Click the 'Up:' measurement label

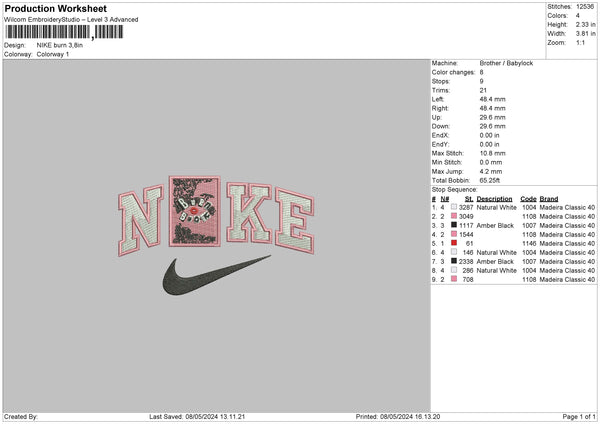click(437, 117)
